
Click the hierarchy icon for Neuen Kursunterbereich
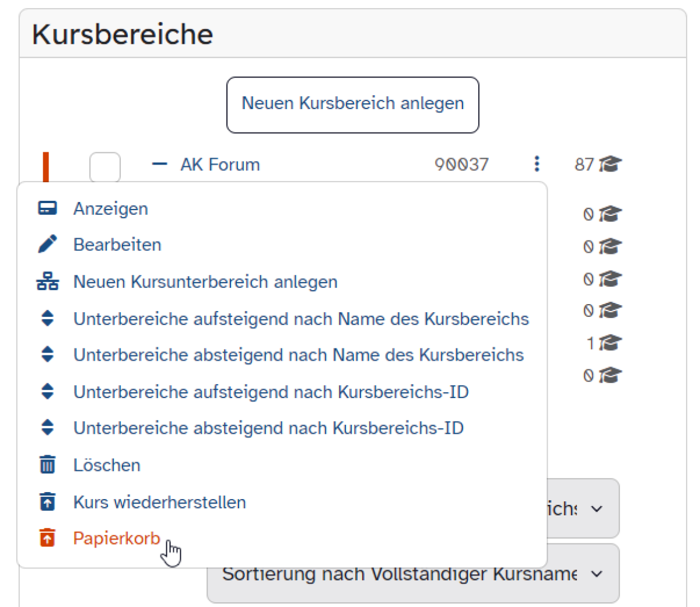(47, 281)
